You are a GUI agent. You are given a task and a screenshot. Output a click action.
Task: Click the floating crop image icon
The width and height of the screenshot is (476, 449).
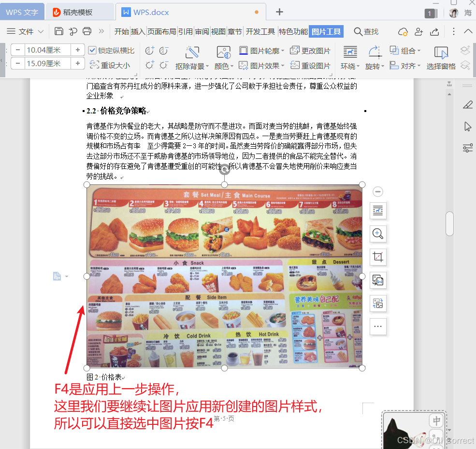[x=377, y=257]
